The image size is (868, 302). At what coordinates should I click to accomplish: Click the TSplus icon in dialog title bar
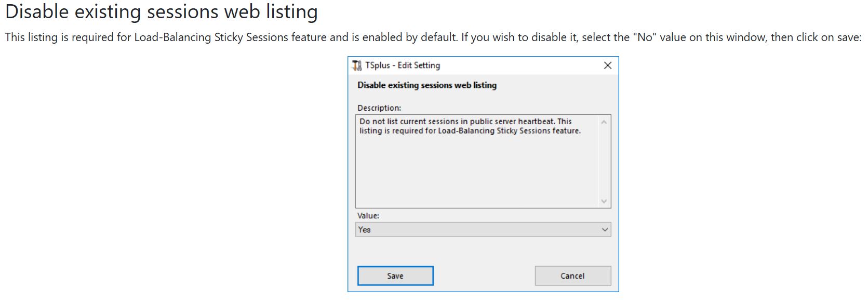click(x=356, y=65)
